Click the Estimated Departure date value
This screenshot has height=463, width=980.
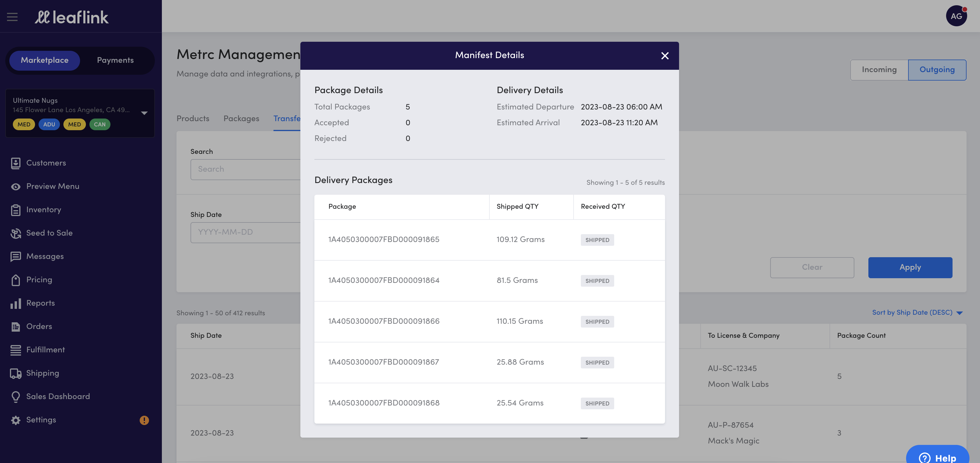pyautogui.click(x=621, y=107)
